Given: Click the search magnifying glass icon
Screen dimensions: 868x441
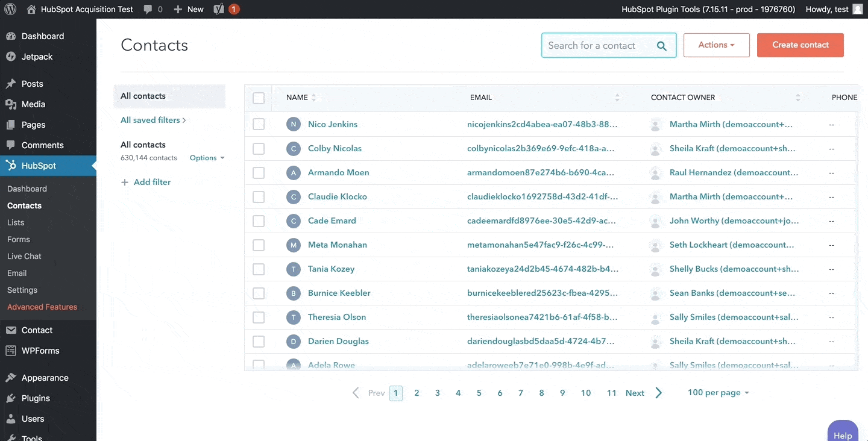Looking at the screenshot, I should click(662, 45).
